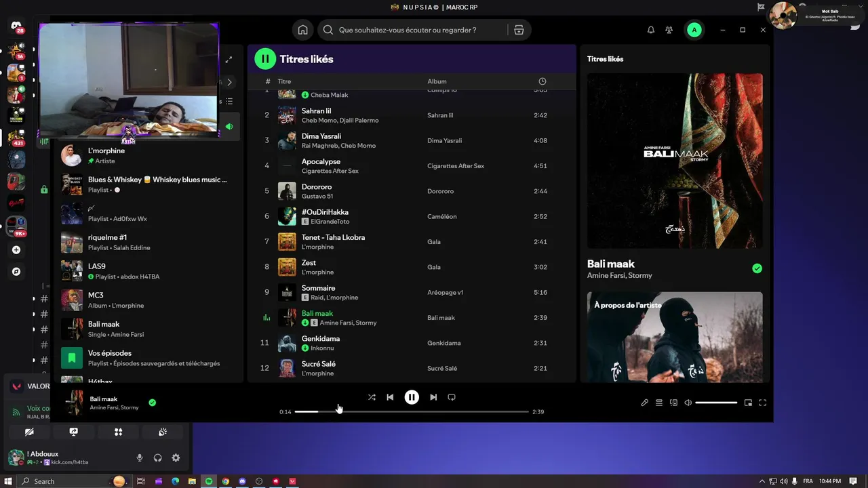The image size is (868, 488).
Task: Open Chrome from the Windows taskbar
Action: 226,481
